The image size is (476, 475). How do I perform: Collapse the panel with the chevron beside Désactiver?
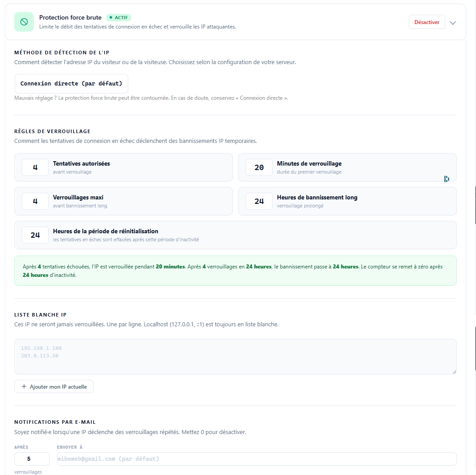point(453,22)
